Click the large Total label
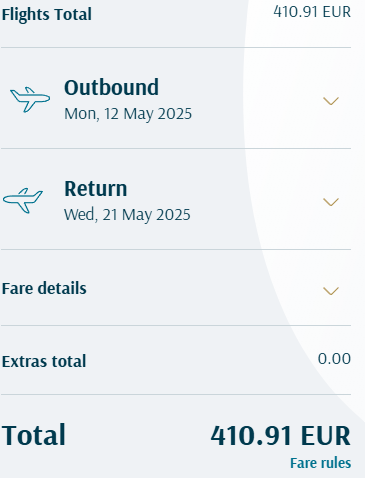Image resolution: width=365 pixels, height=478 pixels. 34,435
